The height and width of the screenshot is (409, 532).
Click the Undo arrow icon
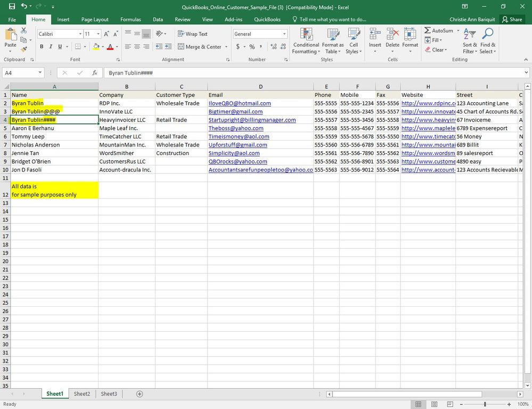(24, 6)
